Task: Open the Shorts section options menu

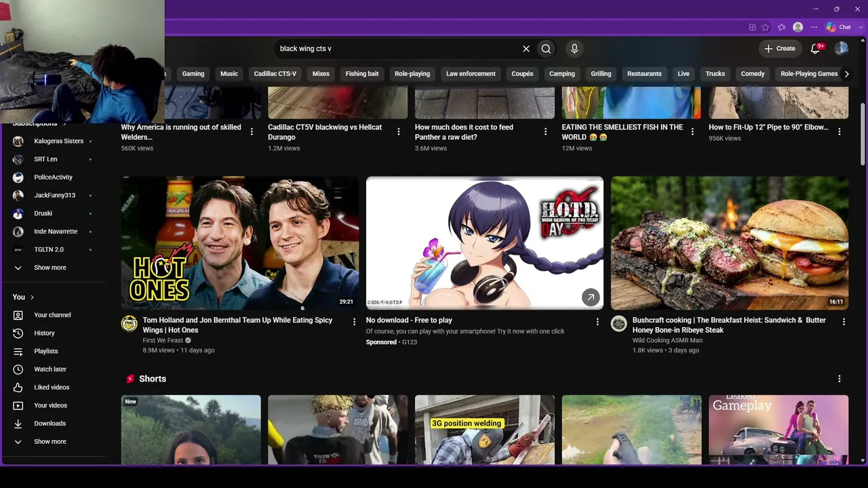Action: (839, 379)
